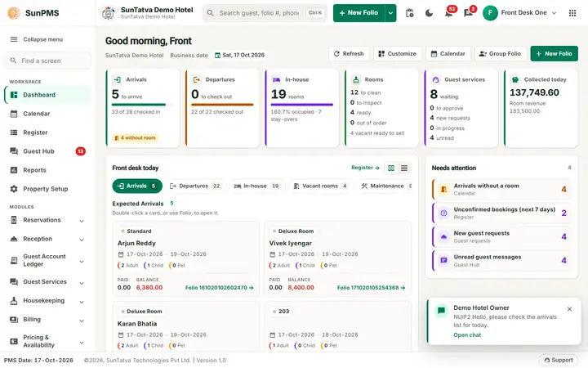The width and height of the screenshot is (588, 368).
Task: Click the SunPMS logo icon
Action: 14,13
